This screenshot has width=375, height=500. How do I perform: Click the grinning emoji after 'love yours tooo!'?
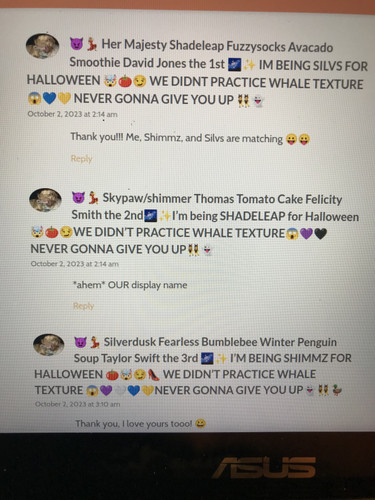[x=201, y=424]
